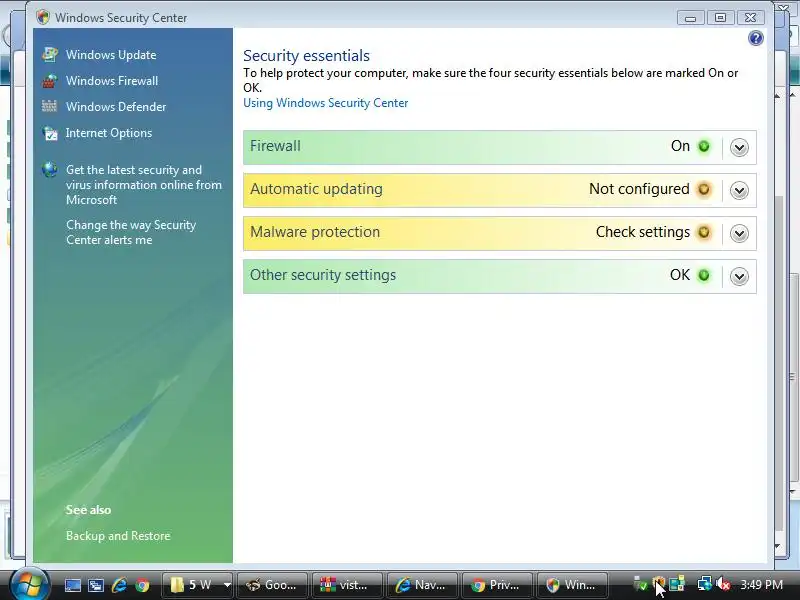Click the Automatic updating heading
800x600 pixels.
[316, 189]
